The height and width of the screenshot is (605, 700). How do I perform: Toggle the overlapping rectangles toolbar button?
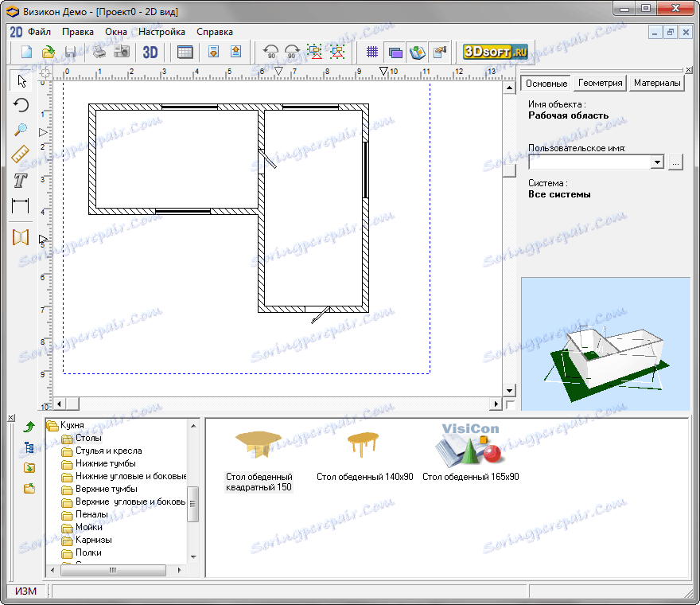point(395,53)
